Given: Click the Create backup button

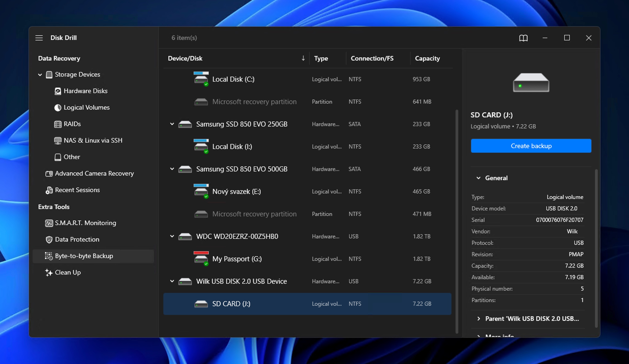Looking at the screenshot, I should pyautogui.click(x=531, y=146).
